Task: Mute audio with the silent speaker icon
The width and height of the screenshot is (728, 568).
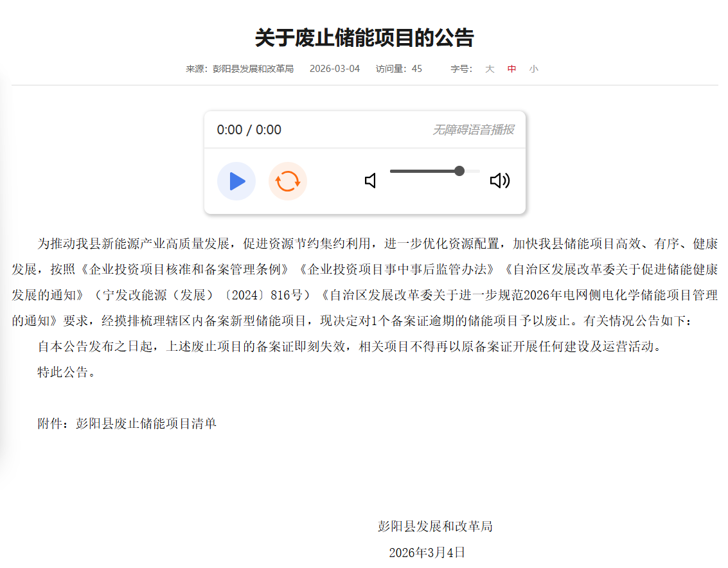Action: [370, 181]
